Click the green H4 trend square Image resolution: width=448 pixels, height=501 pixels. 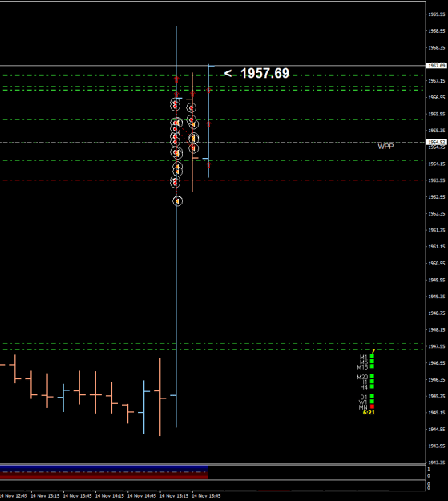(372, 386)
